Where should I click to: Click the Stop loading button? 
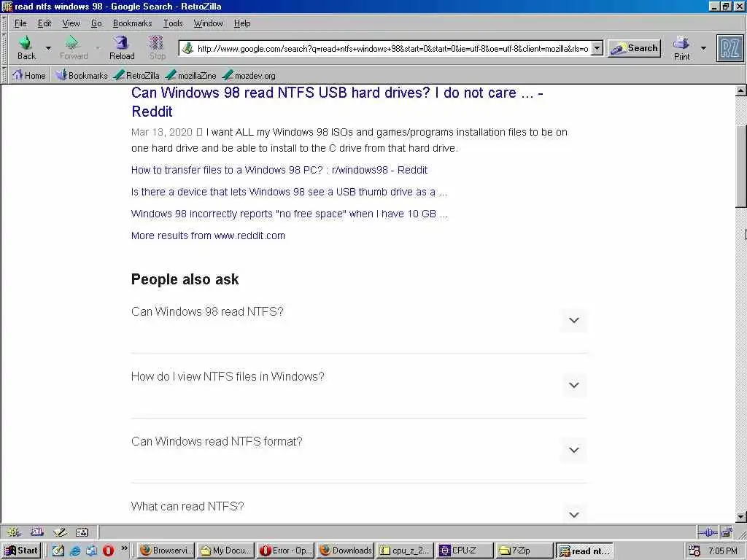[x=158, y=47]
